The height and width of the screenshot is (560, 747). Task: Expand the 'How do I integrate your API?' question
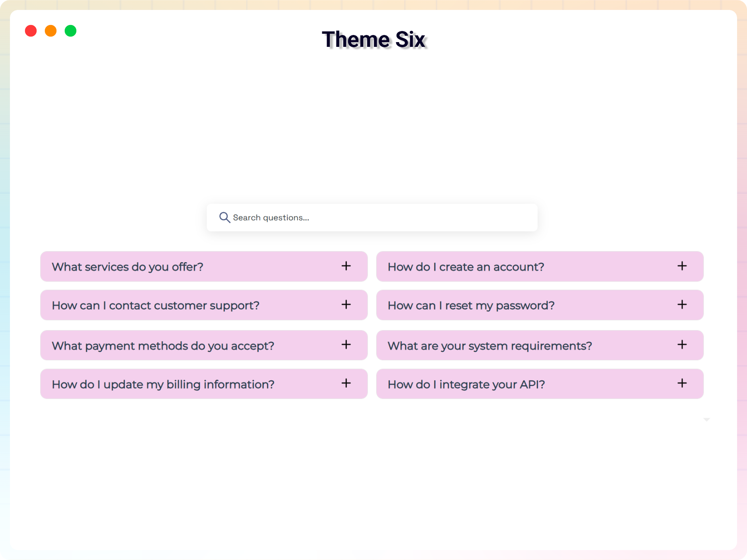coord(466,384)
